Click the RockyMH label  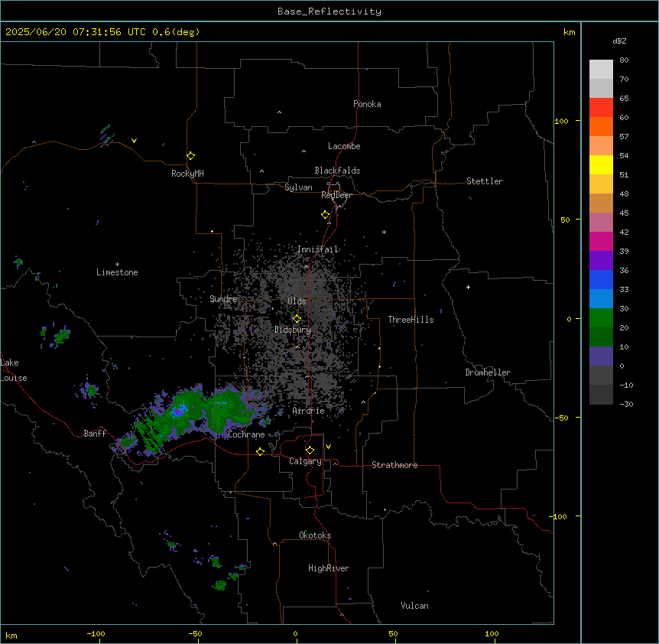187,174
